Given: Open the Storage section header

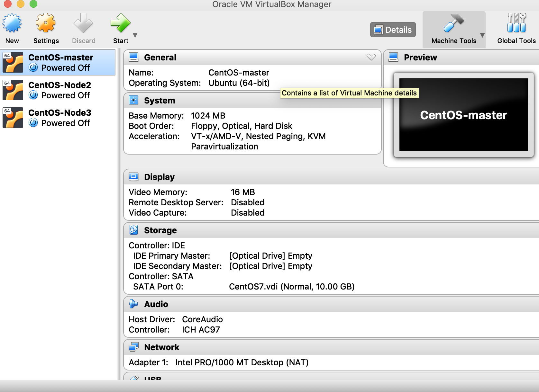Looking at the screenshot, I should 331,230.
